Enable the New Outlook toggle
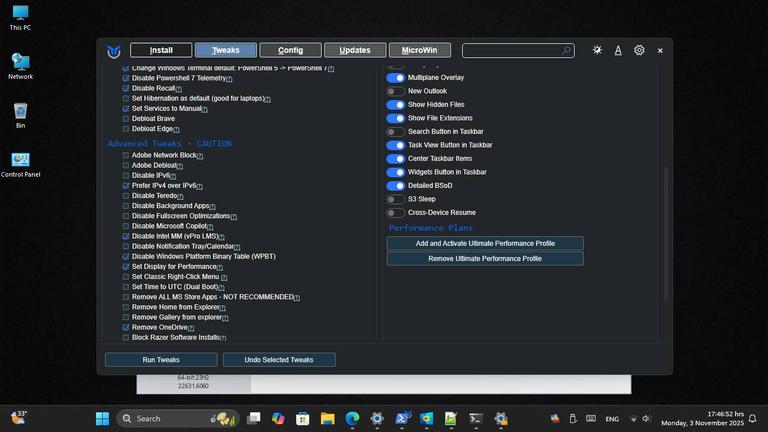This screenshot has width=768, height=432. 395,91
